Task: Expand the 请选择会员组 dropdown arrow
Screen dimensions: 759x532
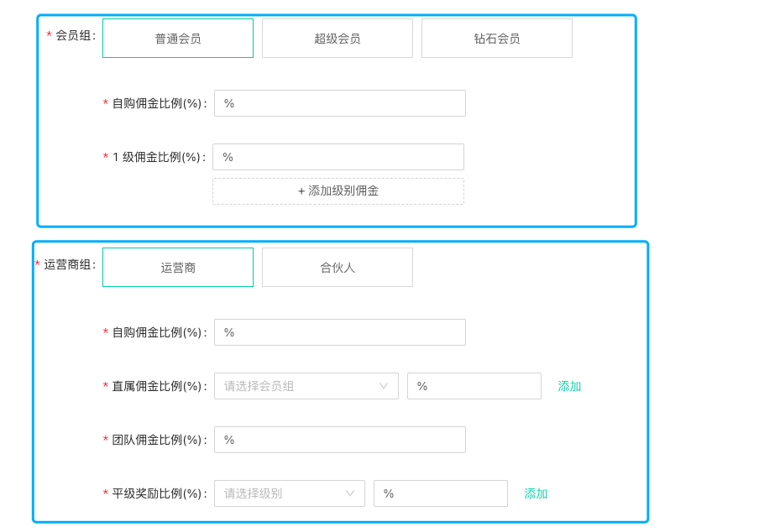Action: [x=384, y=386]
